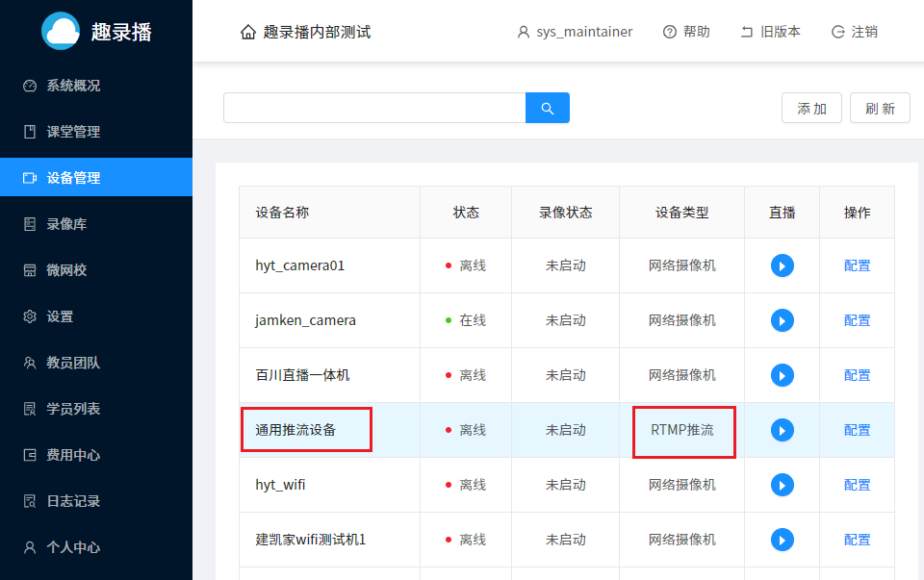The image size is (924, 580).
Task: Click 离线 status of hyt_camera01
Action: pyautogui.click(x=473, y=265)
